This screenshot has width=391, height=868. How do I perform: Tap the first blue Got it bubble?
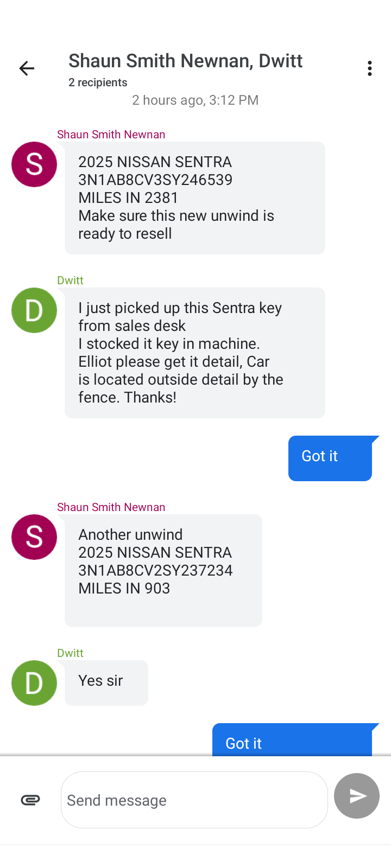pos(330,458)
